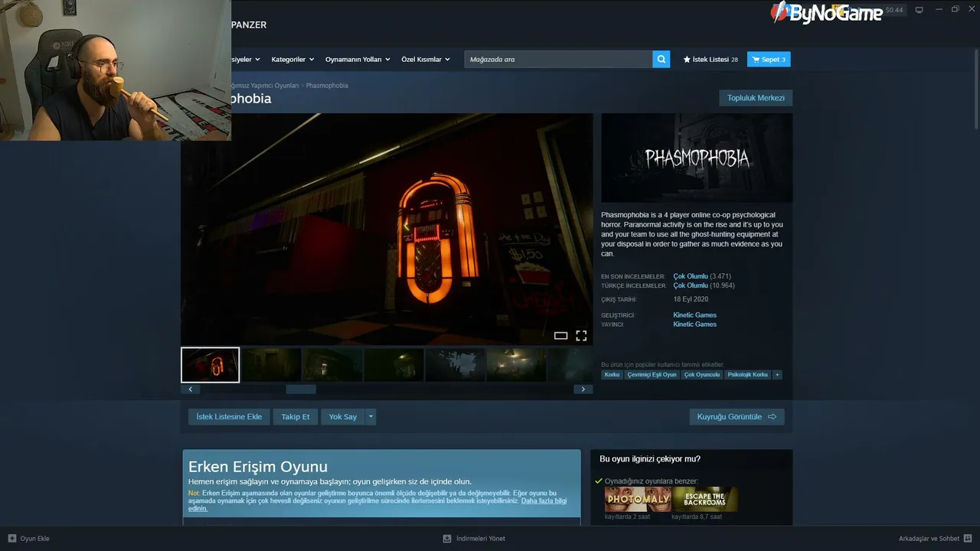Image resolution: width=980 pixels, height=551 pixels.
Task: Click the plus button to add tags
Action: pos(777,375)
